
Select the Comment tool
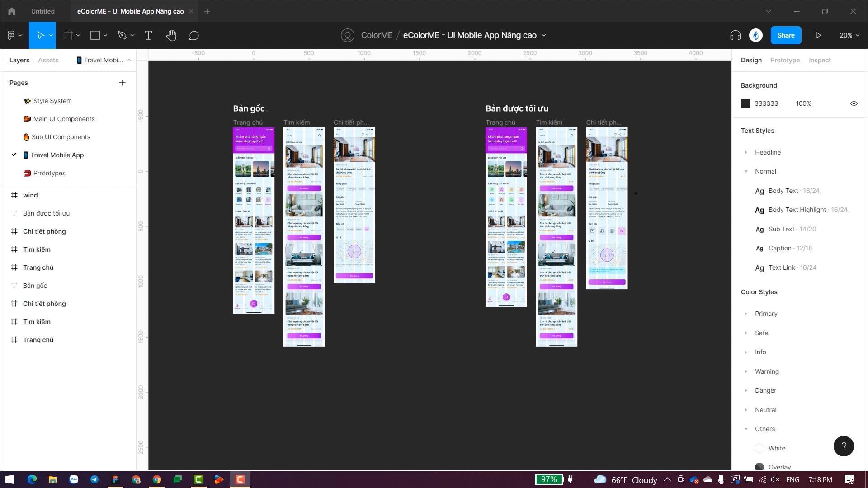coord(193,35)
